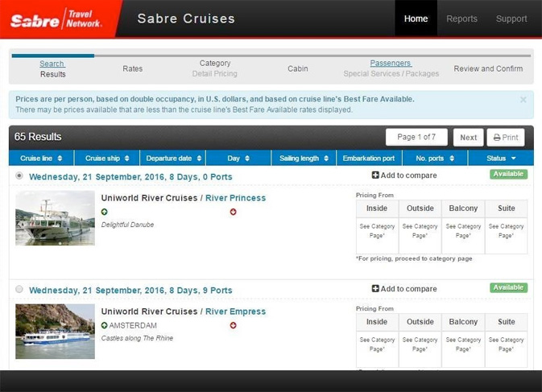Viewport: 542px width, 392px height.
Task: Click the Available badge for River Empress
Action: (508, 287)
